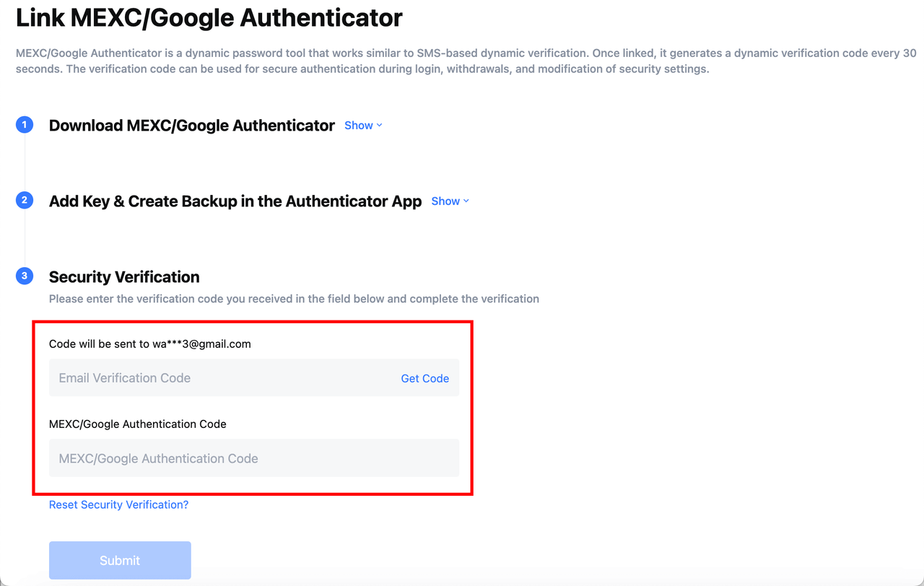Click chevron arrow beside Download Authenticator Show

380,126
